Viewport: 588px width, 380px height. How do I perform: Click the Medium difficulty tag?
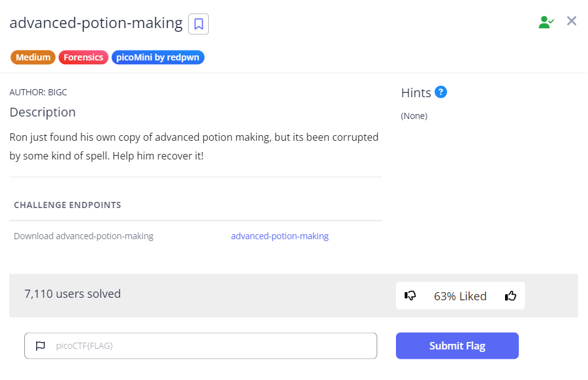33,57
